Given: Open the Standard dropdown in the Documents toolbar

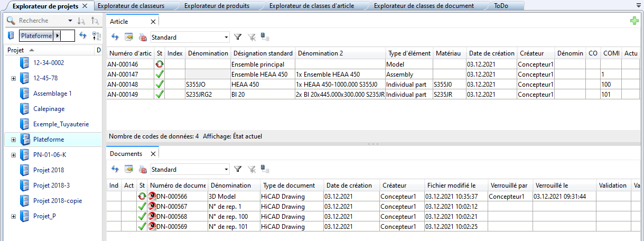Looking at the screenshot, I should [226, 170].
